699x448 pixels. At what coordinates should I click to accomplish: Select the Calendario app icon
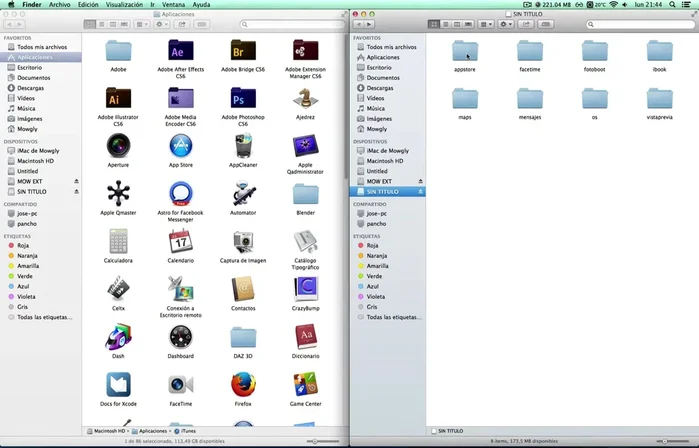[181, 241]
